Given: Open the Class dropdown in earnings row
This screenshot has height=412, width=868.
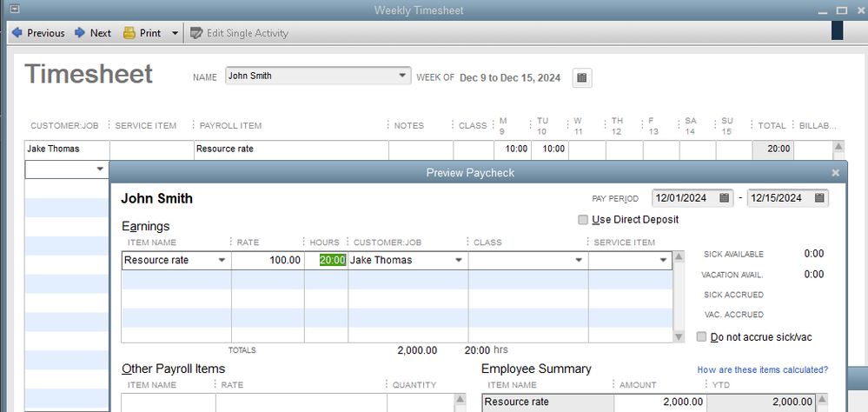Looking at the screenshot, I should tap(579, 260).
